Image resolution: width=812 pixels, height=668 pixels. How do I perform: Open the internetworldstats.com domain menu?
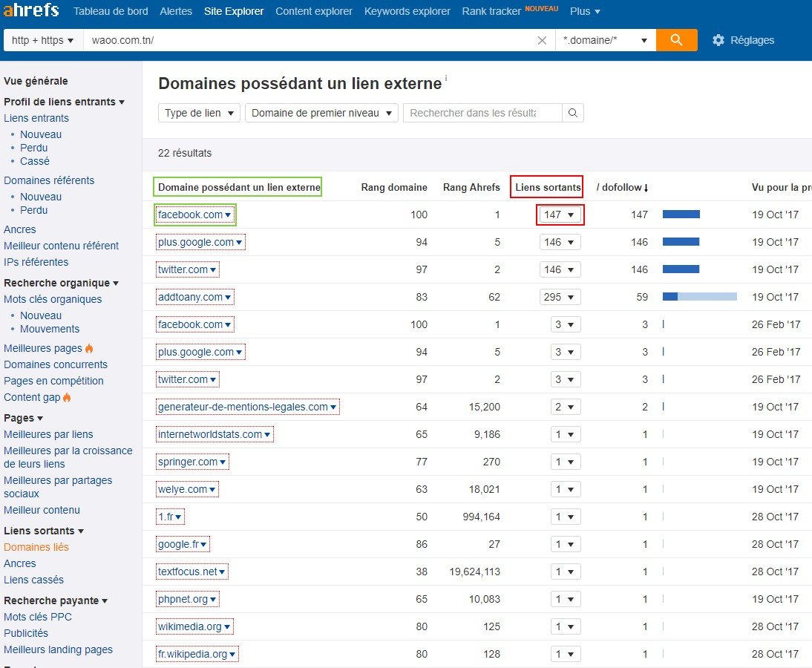215,434
